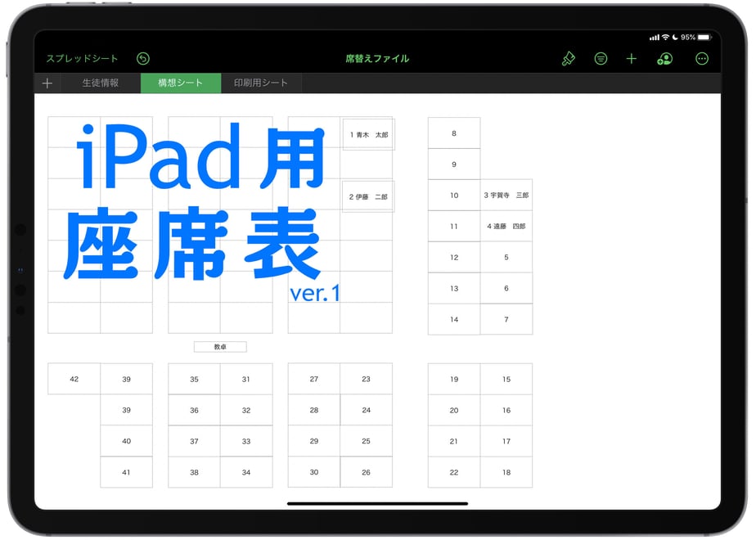Open the collaboration add-people icon
The image size is (756, 540).
point(665,59)
